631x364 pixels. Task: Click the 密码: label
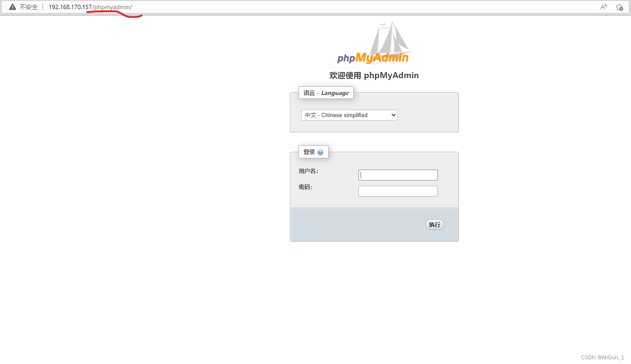click(306, 187)
